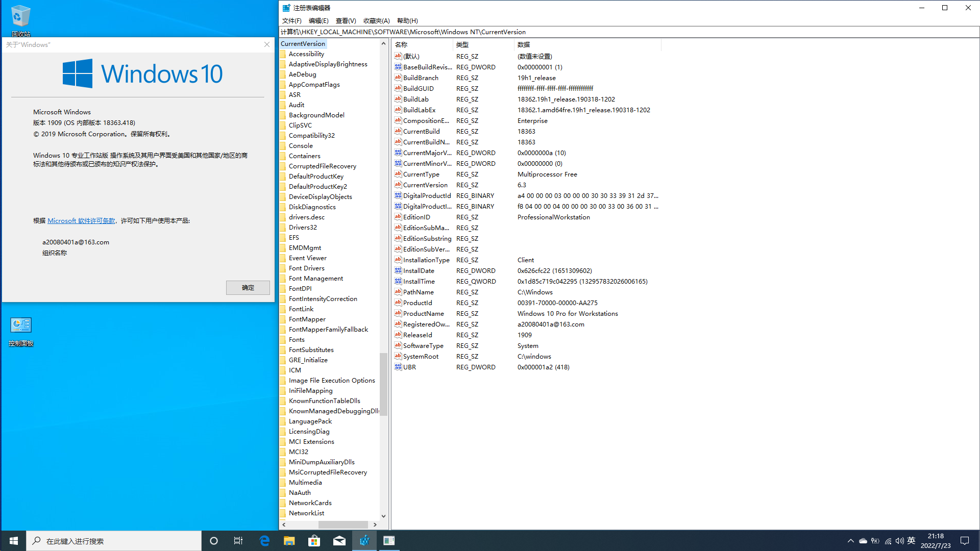Open Cortana from the taskbar
This screenshot has height=551, width=980.
point(214,541)
